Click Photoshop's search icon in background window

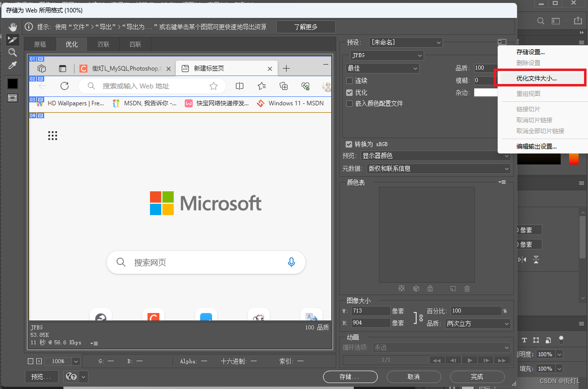(540, 21)
